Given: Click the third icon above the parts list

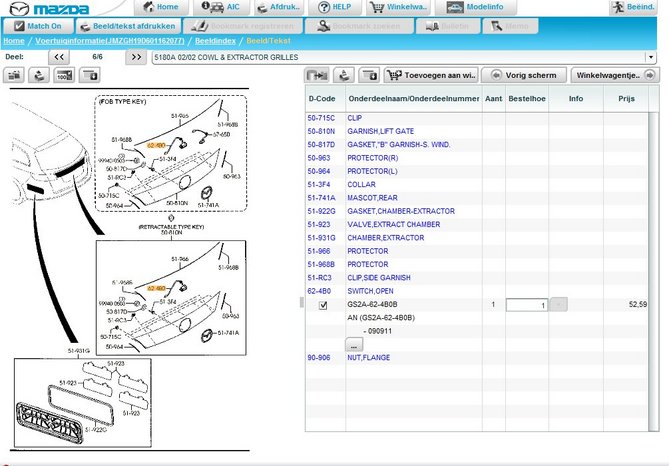Looking at the screenshot, I should pyautogui.click(x=369, y=75).
